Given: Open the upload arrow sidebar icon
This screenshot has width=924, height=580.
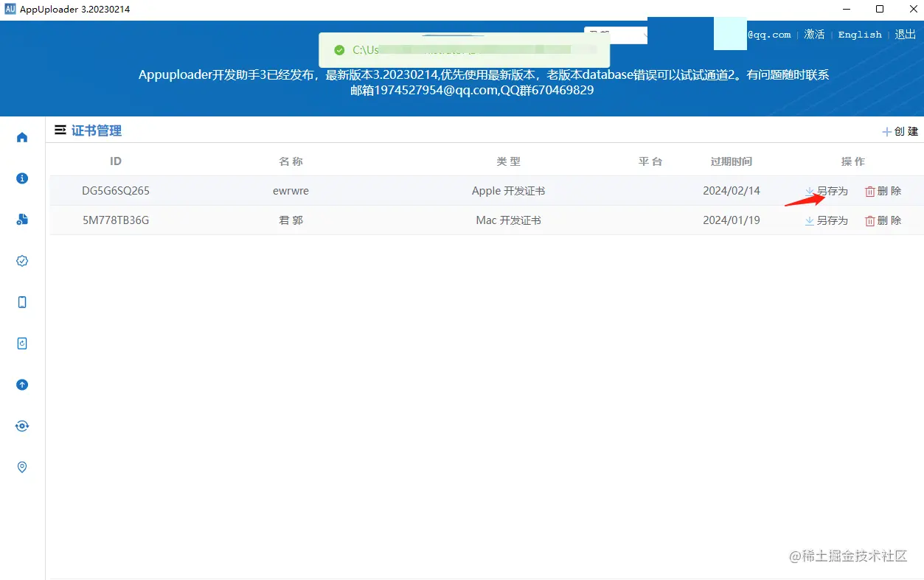Looking at the screenshot, I should [22, 385].
